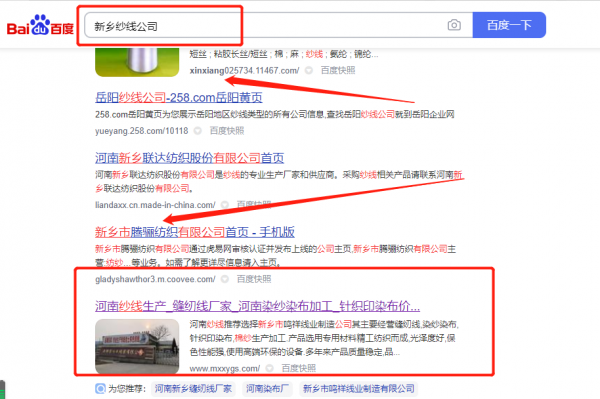This screenshot has width=600, height=399.
Task: Select suggestion 新乡市鸣祥线业制造有限公司
Action: coord(359,389)
